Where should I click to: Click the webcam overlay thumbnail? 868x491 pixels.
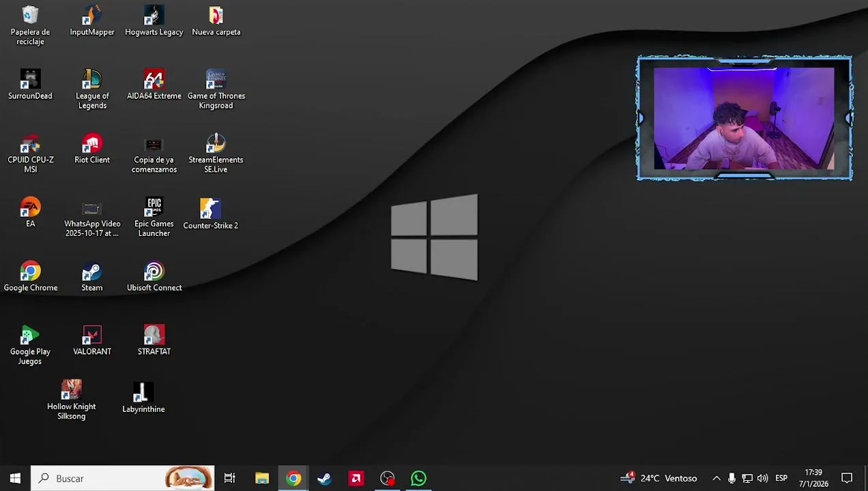[x=744, y=118]
